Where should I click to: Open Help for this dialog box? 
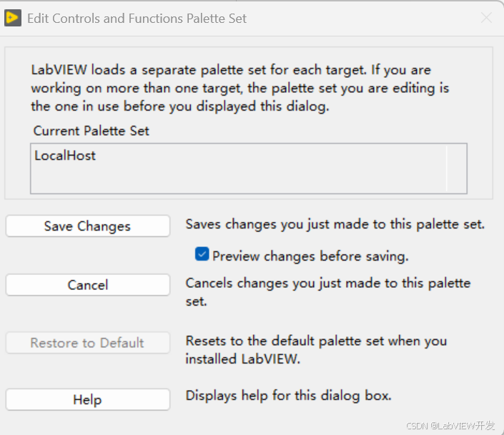pos(88,400)
